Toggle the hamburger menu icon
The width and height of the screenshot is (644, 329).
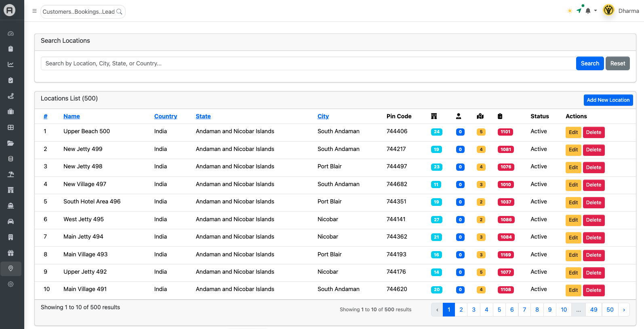34,11
